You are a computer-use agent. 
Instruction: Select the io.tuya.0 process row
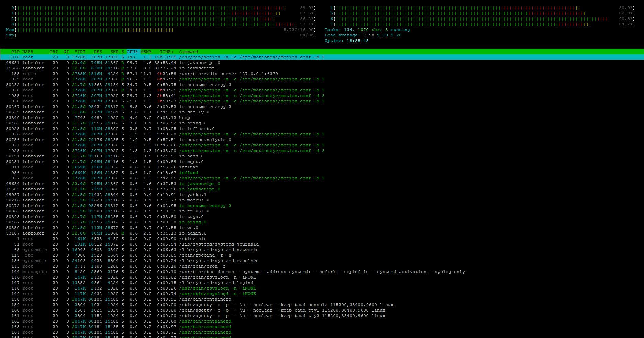[x=322, y=217]
